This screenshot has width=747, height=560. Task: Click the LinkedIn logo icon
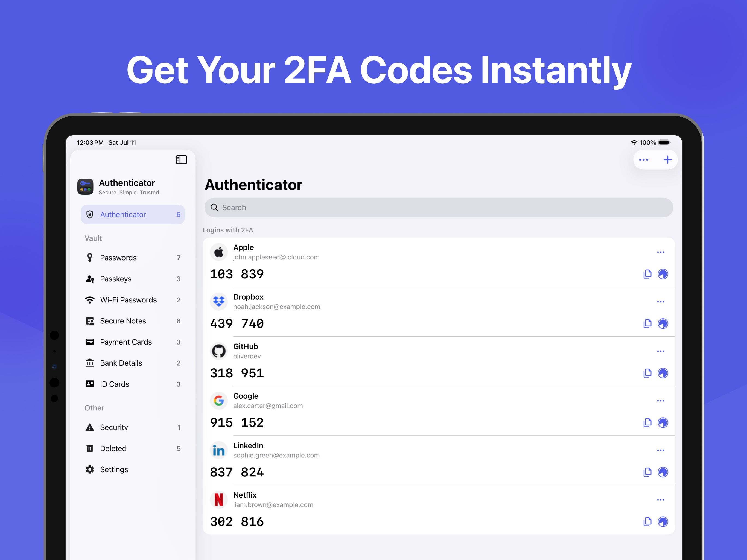tap(219, 450)
